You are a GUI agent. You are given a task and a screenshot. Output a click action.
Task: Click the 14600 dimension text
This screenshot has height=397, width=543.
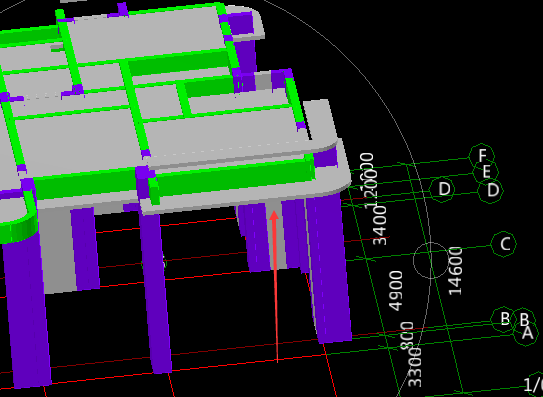pyautogui.click(x=456, y=271)
